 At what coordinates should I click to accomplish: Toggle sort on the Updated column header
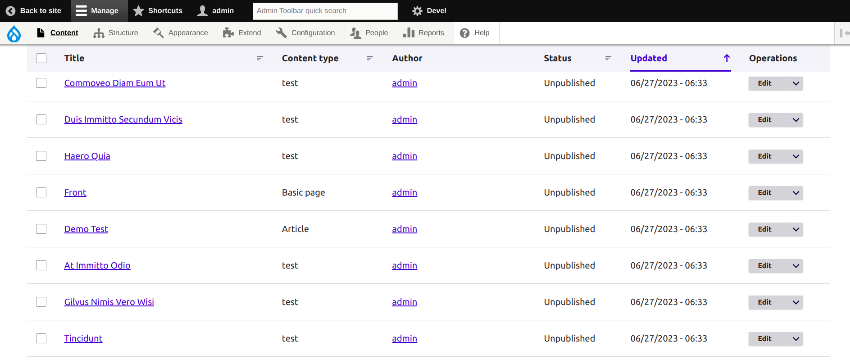[x=648, y=58]
